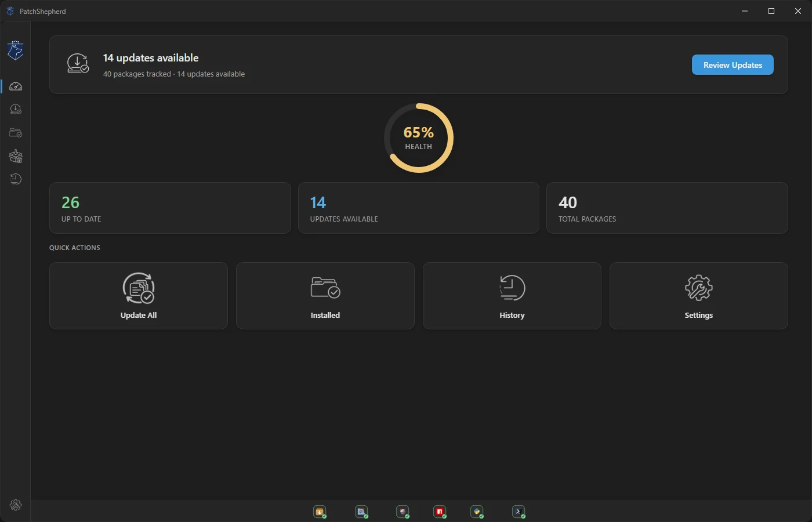
Task: Click the 26 Up To Date card
Action: [x=170, y=208]
